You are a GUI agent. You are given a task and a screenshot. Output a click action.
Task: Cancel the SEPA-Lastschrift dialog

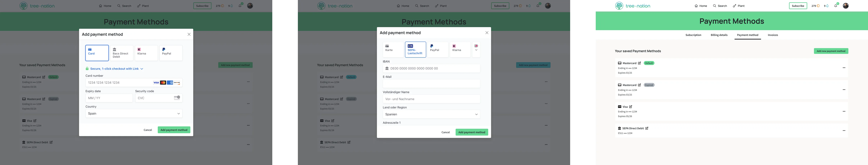(x=446, y=132)
